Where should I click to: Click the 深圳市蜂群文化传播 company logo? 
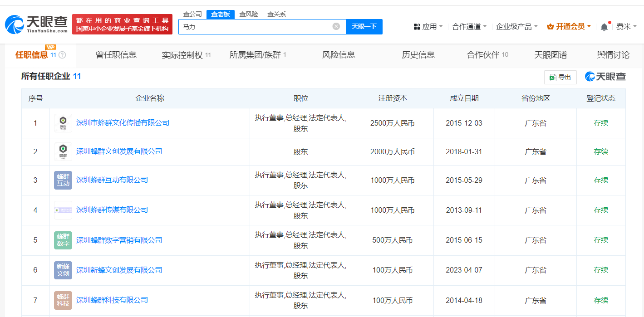tap(63, 123)
